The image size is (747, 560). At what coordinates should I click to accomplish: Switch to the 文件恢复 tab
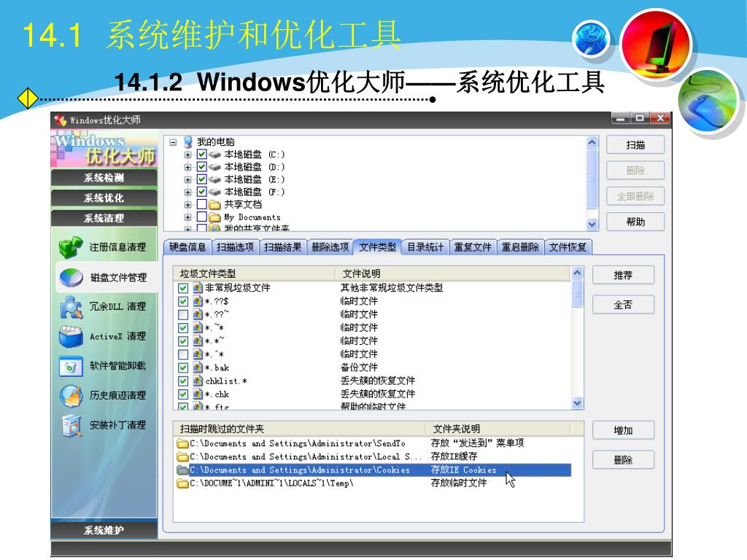point(568,246)
